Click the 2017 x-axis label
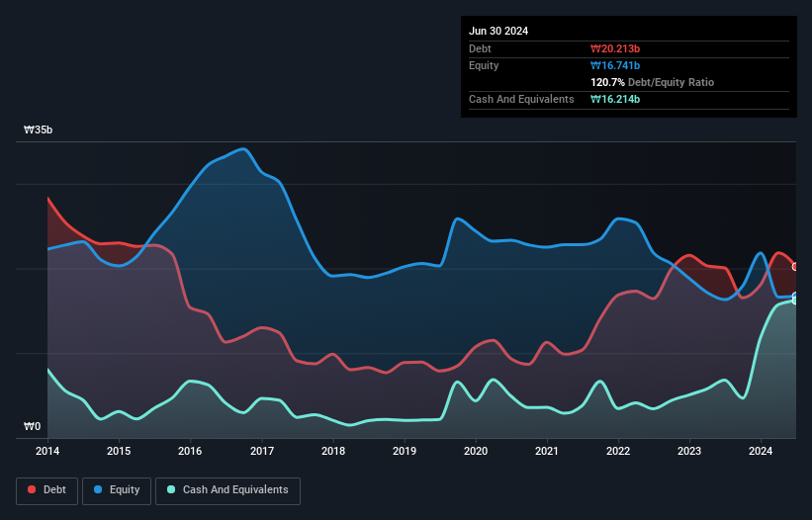Viewport: 812px width, 520px height. pos(262,451)
